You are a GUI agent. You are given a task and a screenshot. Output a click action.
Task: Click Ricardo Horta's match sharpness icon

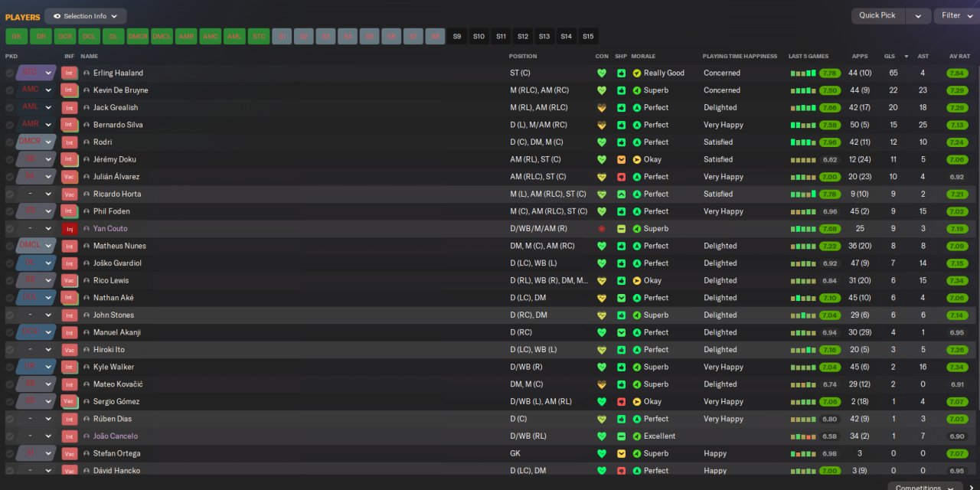(622, 194)
